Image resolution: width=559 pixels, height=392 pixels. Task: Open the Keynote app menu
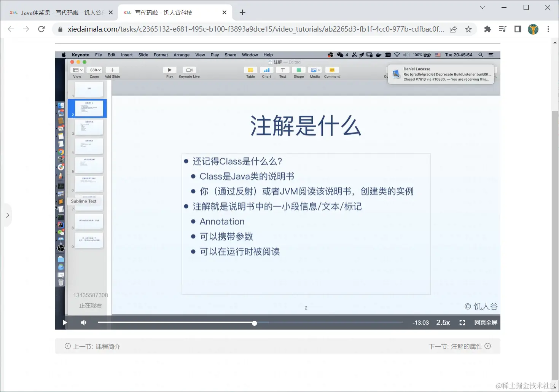coord(81,55)
